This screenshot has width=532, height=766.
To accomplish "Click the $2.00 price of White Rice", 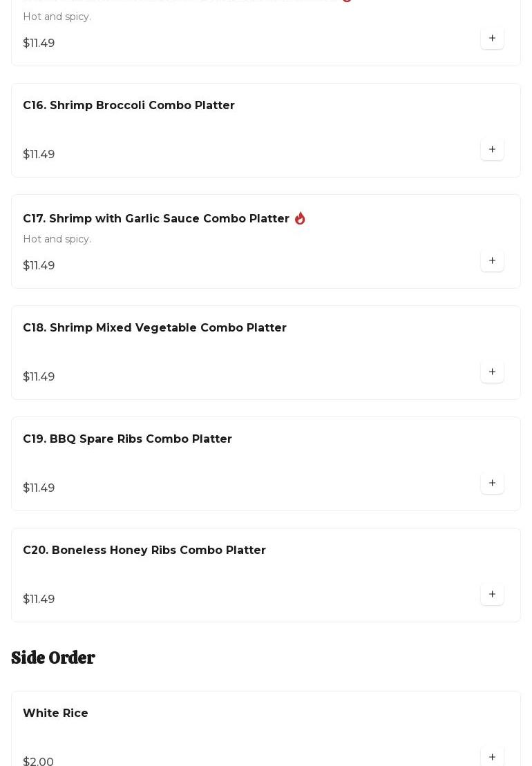I will [38, 761].
